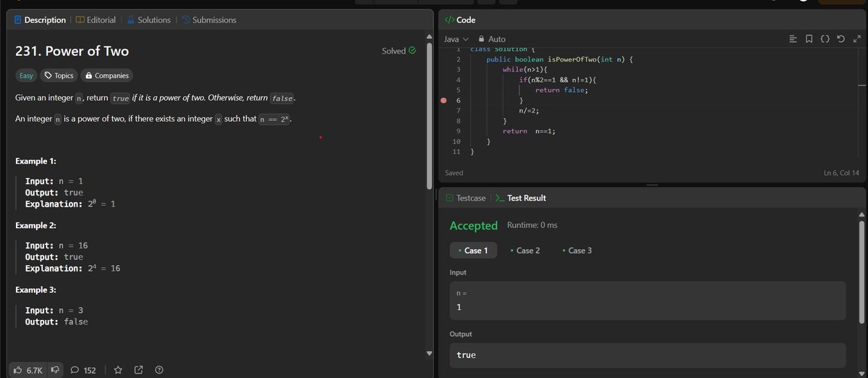868x378 pixels.
Task: Reset code with the undo arrow icon
Action: 840,38
